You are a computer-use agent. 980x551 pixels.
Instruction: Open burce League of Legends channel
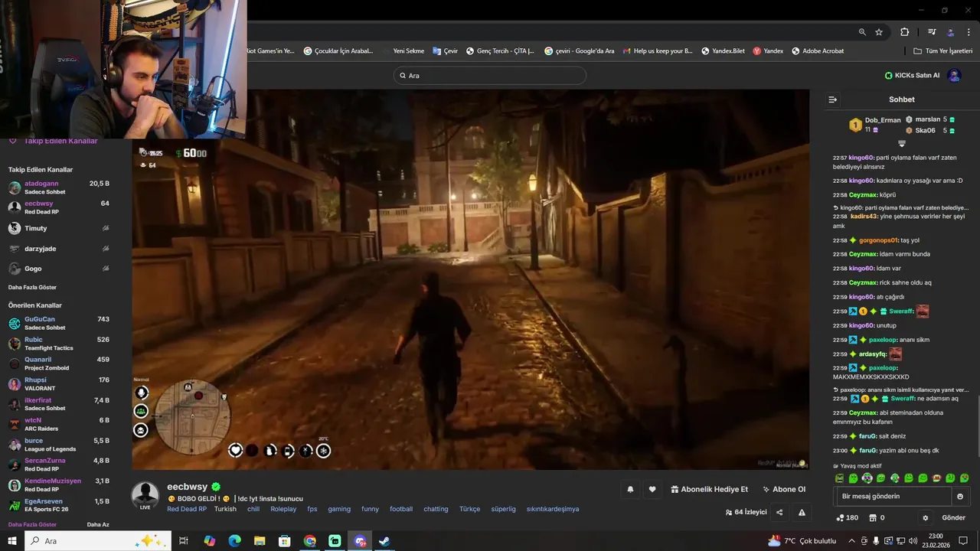tap(58, 445)
